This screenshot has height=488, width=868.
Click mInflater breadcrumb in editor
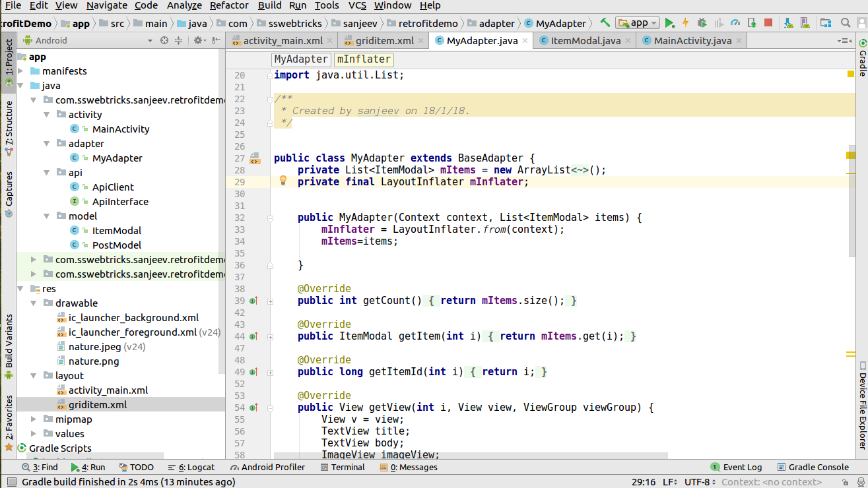click(x=364, y=59)
